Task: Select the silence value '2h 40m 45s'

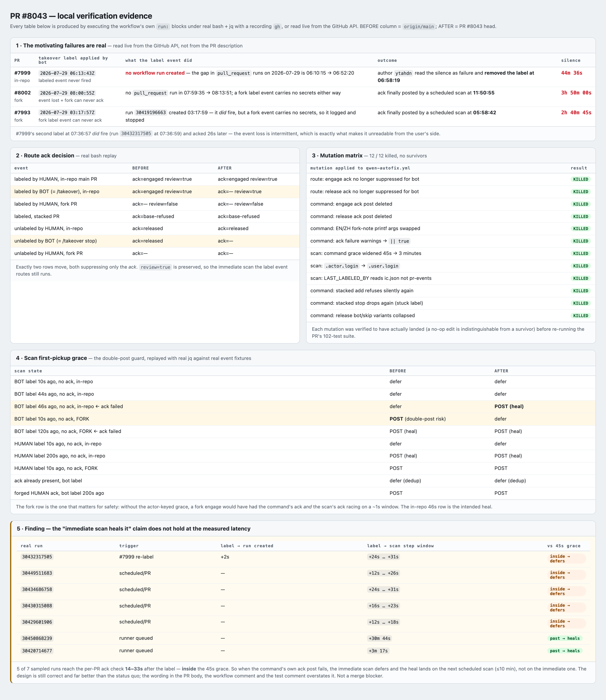Action: tap(576, 112)
